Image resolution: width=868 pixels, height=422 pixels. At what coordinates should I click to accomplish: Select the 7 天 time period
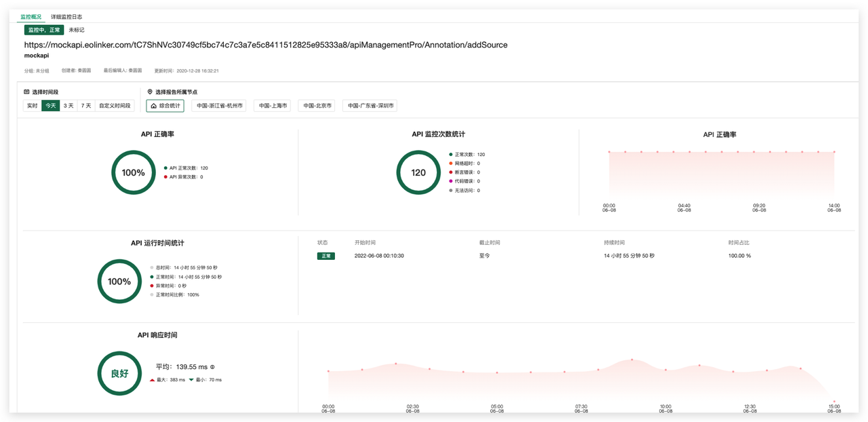(x=86, y=106)
